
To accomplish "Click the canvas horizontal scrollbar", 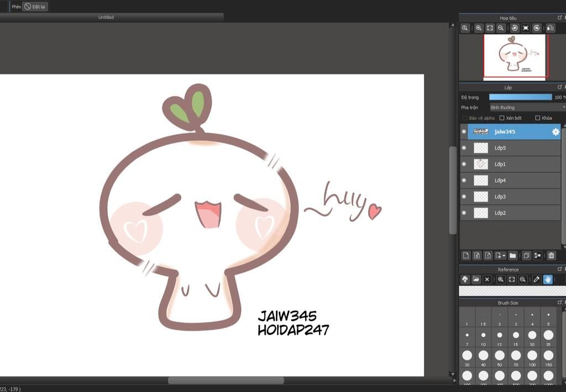I will point(226,380).
